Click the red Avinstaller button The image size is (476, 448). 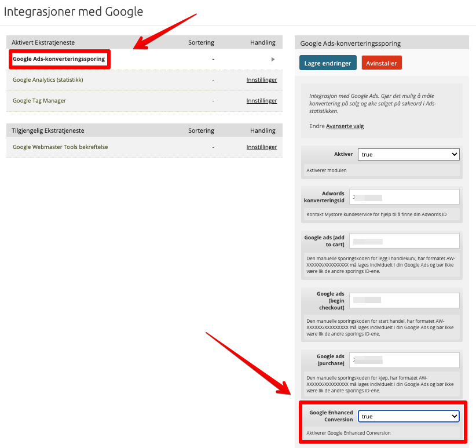tap(382, 63)
